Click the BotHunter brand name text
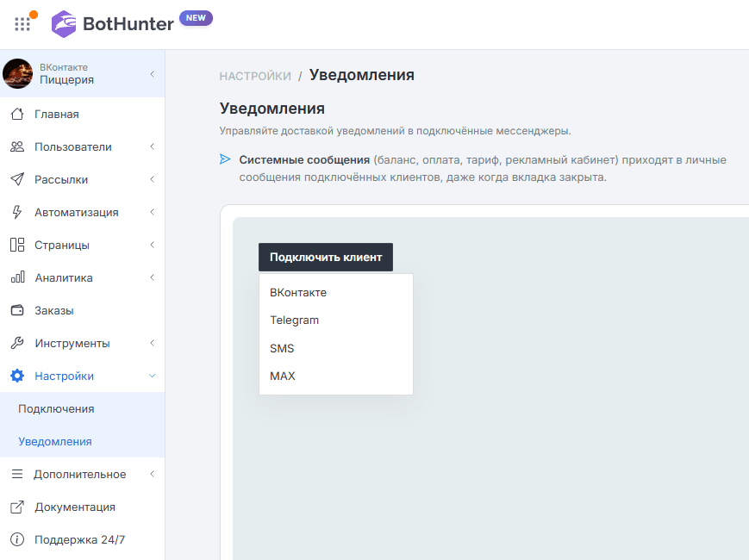This screenshot has height=560, width=749. tap(128, 24)
